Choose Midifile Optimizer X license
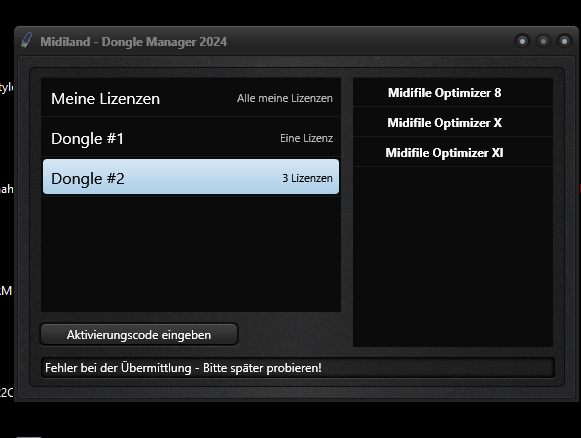This screenshot has width=581, height=438. (x=453, y=123)
